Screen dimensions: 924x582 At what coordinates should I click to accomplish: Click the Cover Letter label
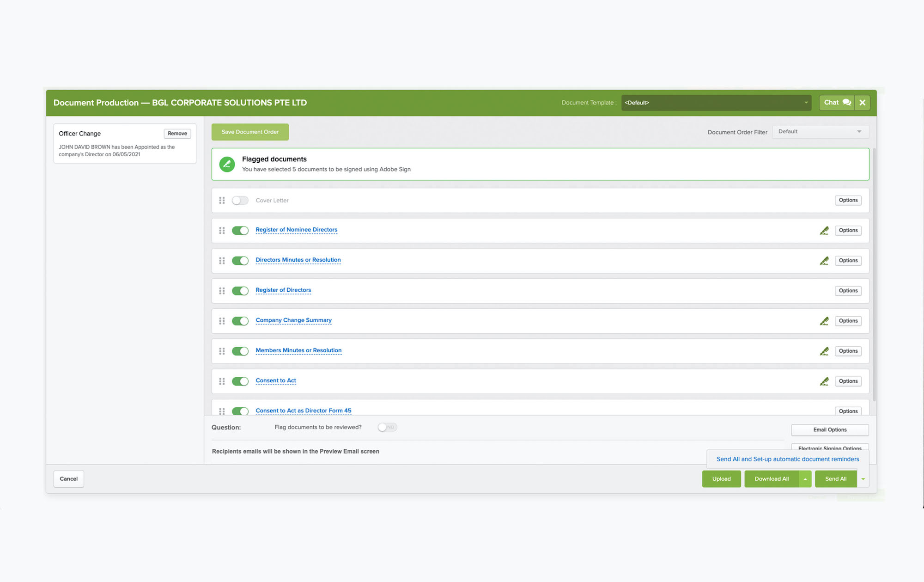[272, 201]
